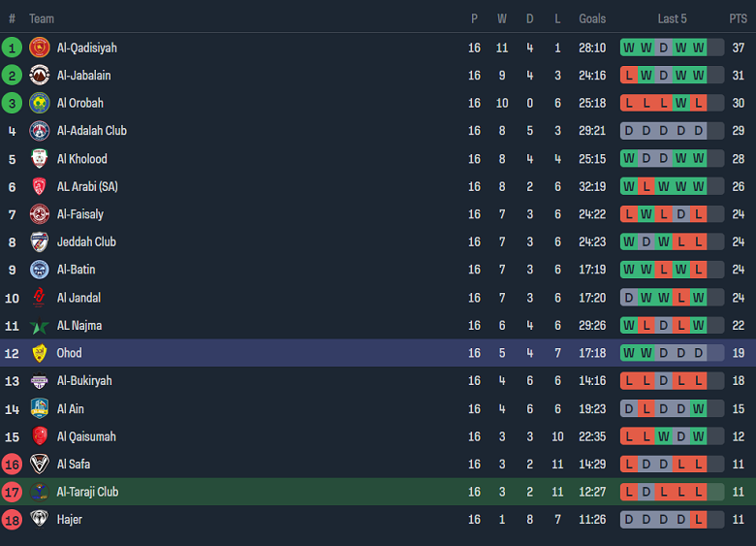Click Al-Qadisiyah's most recent win result box
The image size is (756, 546).
click(x=698, y=48)
